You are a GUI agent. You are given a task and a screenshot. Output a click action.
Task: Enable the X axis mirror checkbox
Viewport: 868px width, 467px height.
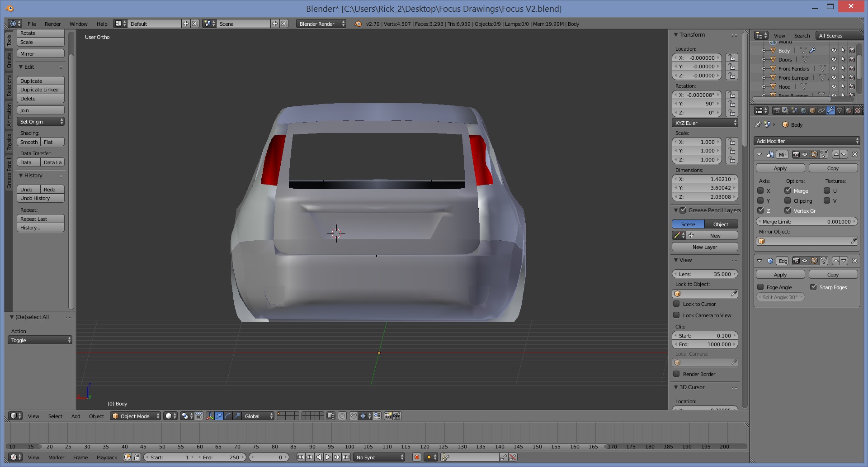760,191
